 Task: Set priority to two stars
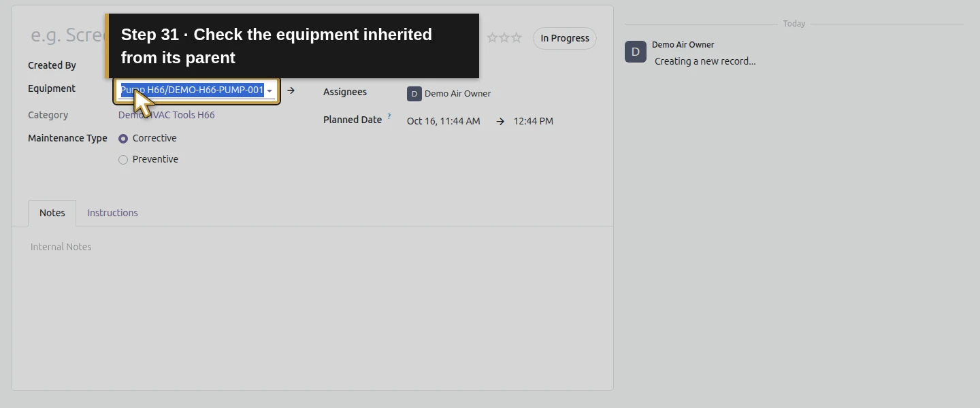pyautogui.click(x=504, y=38)
